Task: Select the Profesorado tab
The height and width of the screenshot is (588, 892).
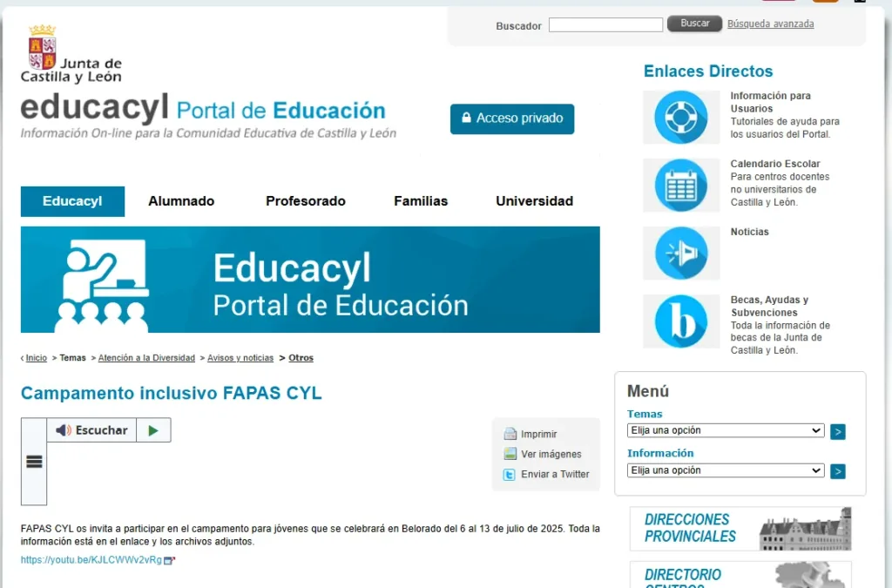Action: (x=305, y=200)
